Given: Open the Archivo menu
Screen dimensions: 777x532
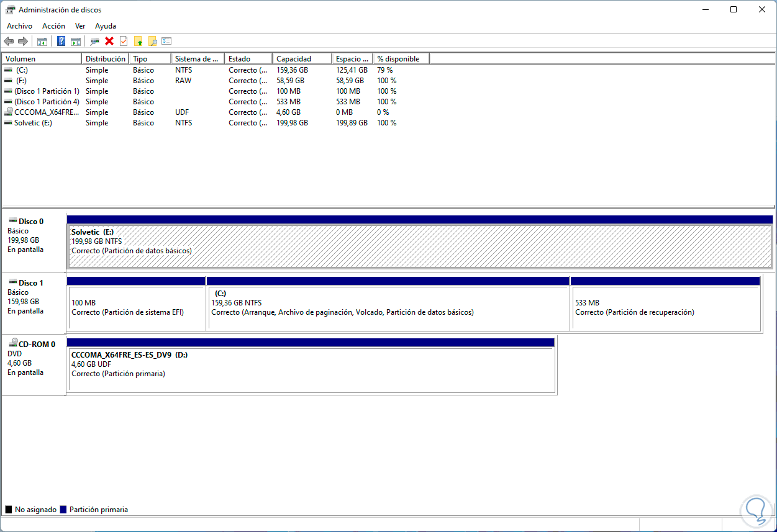Looking at the screenshot, I should [19, 26].
